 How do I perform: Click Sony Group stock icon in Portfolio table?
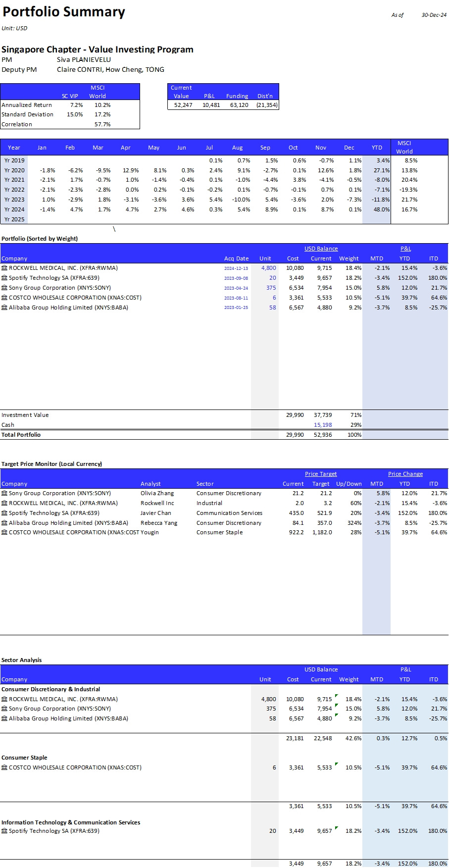(x=4, y=288)
